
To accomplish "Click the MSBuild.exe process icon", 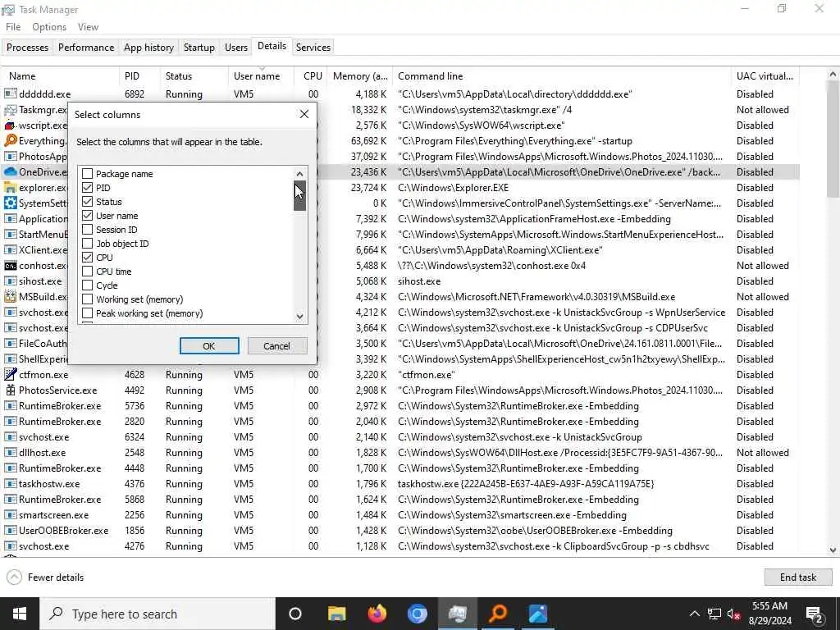I will [10, 297].
